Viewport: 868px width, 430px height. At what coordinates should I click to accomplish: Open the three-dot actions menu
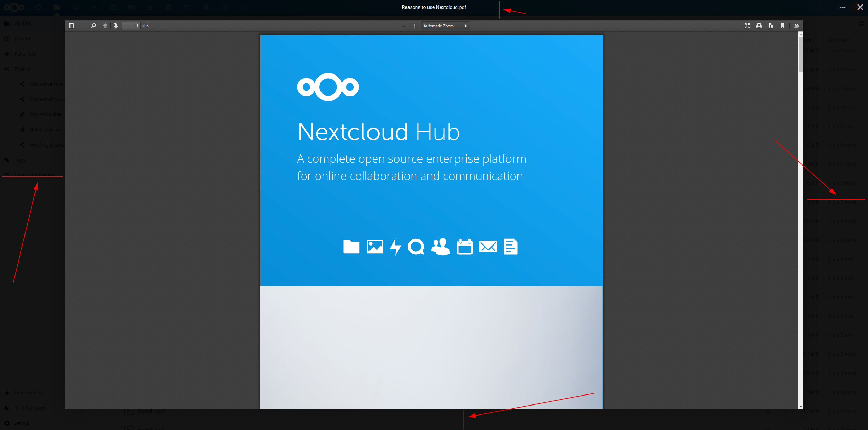(843, 7)
